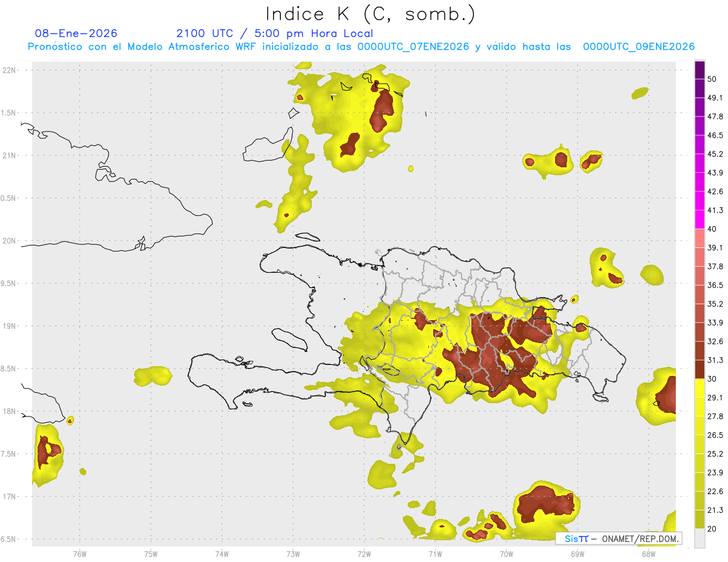Click the legend value '43.9'
The width and height of the screenshot is (728, 562).
[715, 173]
